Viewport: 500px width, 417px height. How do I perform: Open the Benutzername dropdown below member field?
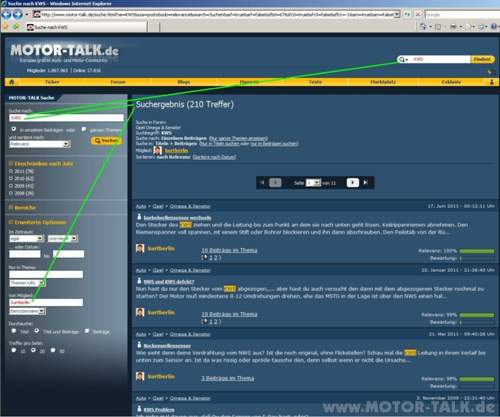point(28,311)
